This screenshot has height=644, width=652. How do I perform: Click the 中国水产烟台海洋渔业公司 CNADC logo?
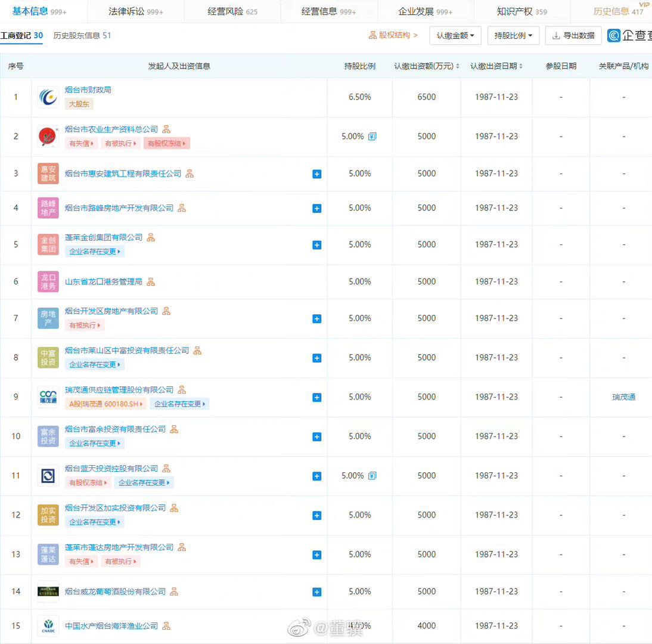tap(48, 626)
